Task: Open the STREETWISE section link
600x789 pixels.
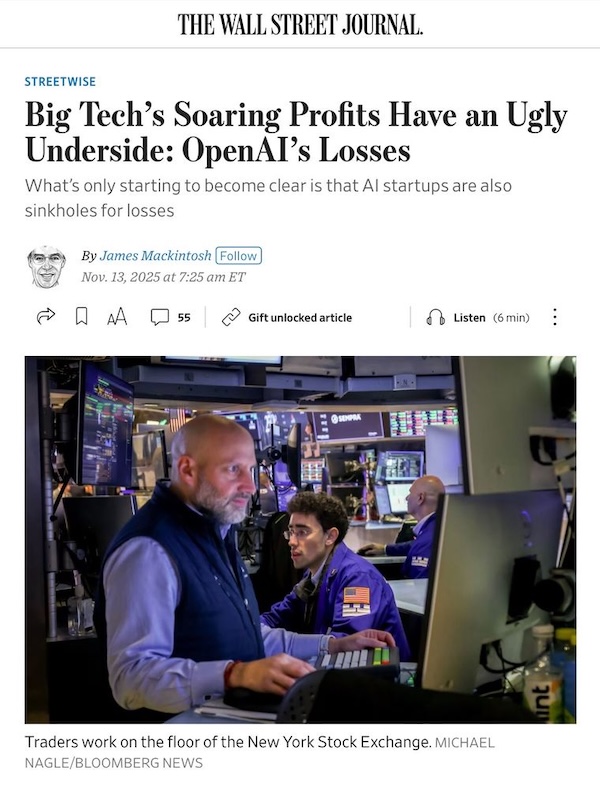Action: [x=60, y=82]
